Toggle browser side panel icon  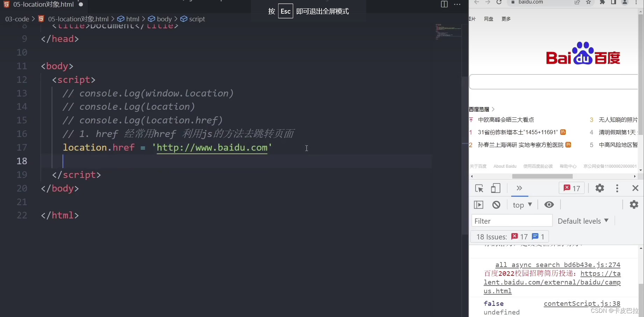tap(614, 2)
